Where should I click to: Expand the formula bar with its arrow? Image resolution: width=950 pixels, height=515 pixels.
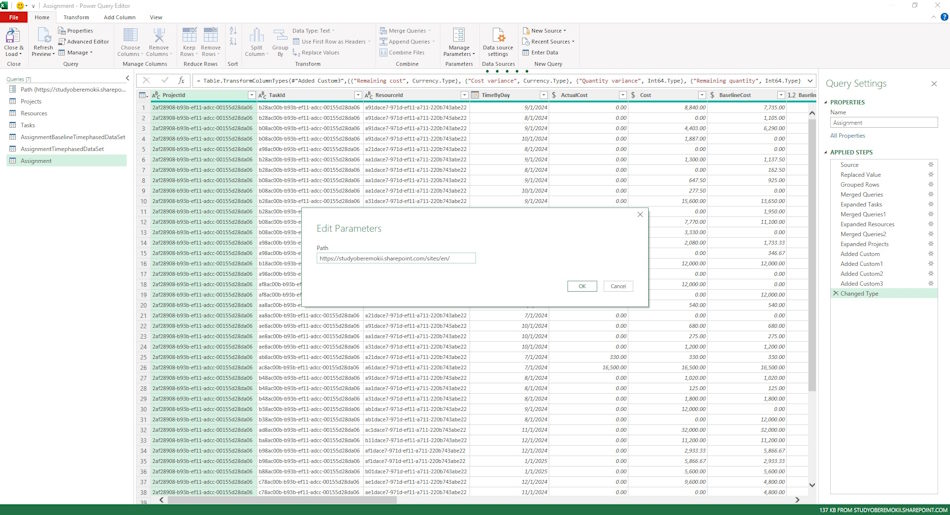coord(811,81)
